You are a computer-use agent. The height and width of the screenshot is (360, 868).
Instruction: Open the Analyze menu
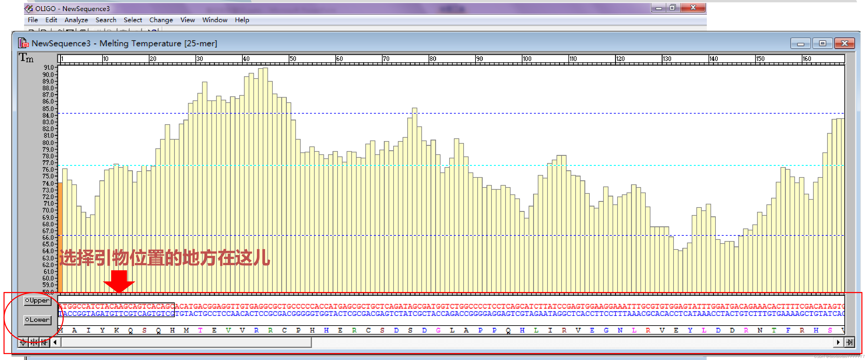click(76, 20)
